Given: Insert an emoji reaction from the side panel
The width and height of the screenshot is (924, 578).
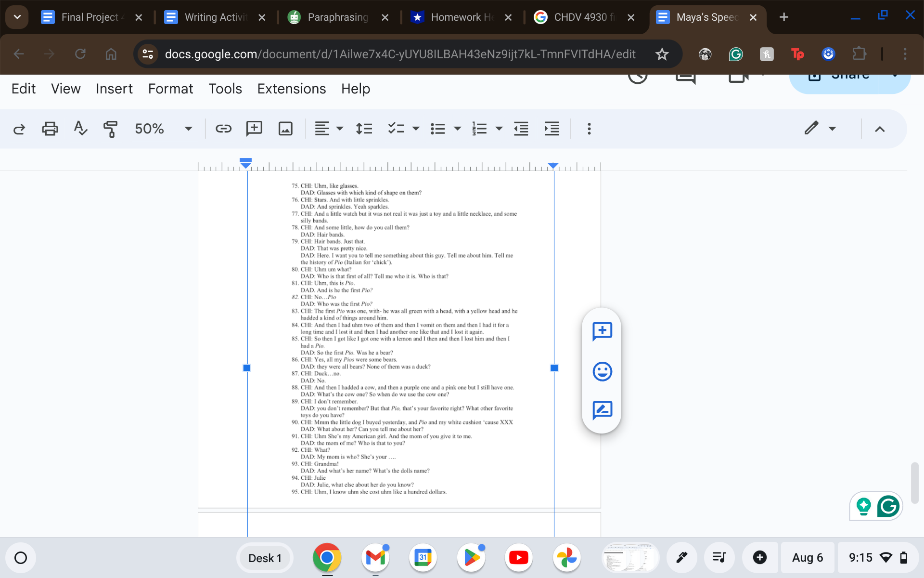Looking at the screenshot, I should pos(602,371).
